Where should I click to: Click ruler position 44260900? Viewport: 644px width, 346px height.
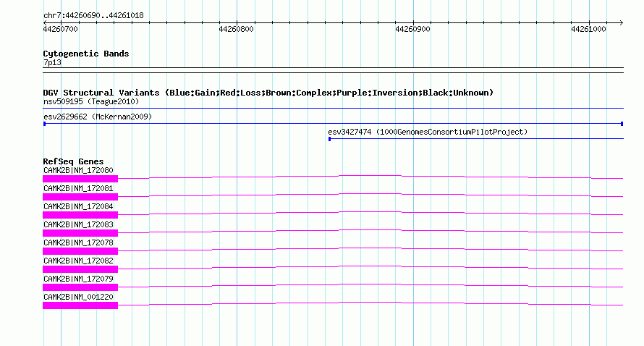[412, 29]
